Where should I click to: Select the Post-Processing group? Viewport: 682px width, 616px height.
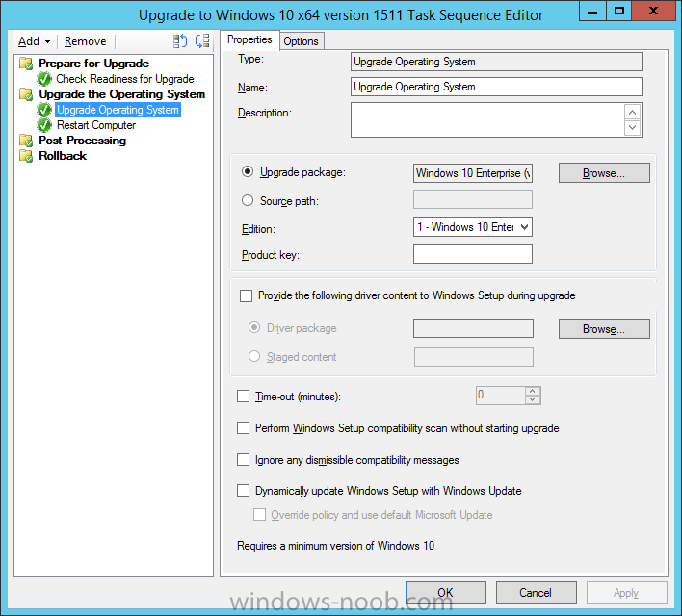pos(82,141)
